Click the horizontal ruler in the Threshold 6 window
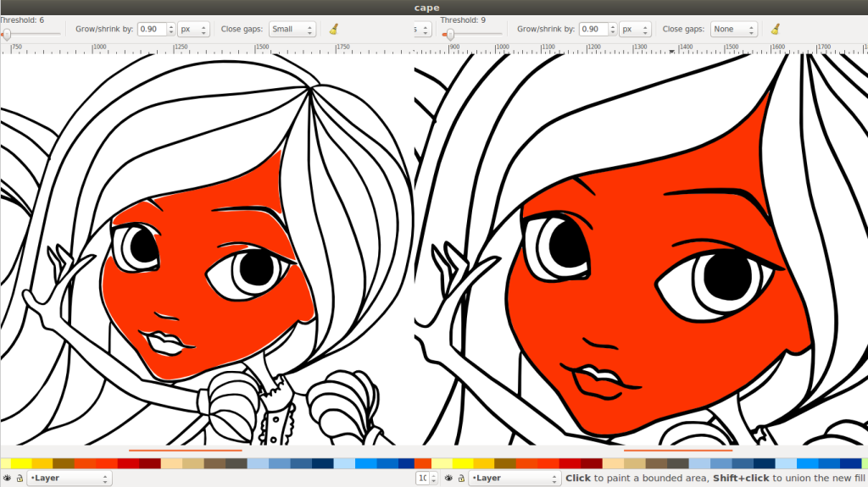868x487 pixels. click(x=207, y=49)
